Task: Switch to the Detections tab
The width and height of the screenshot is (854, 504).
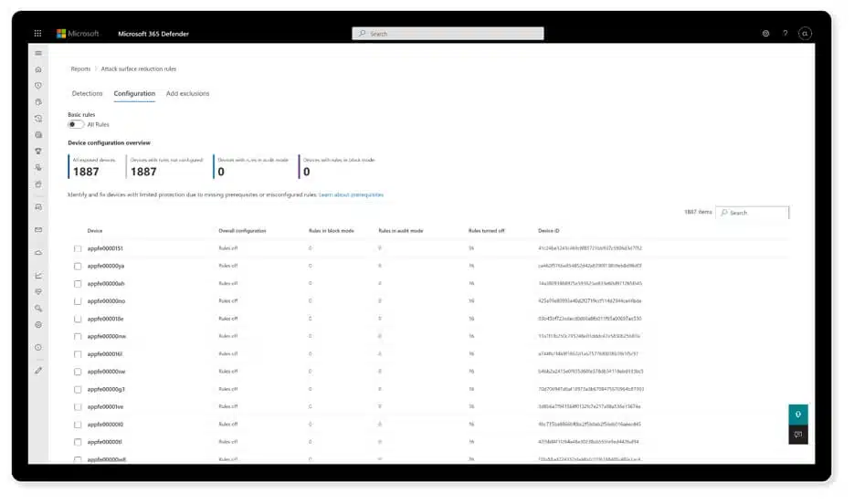Action: [x=87, y=94]
